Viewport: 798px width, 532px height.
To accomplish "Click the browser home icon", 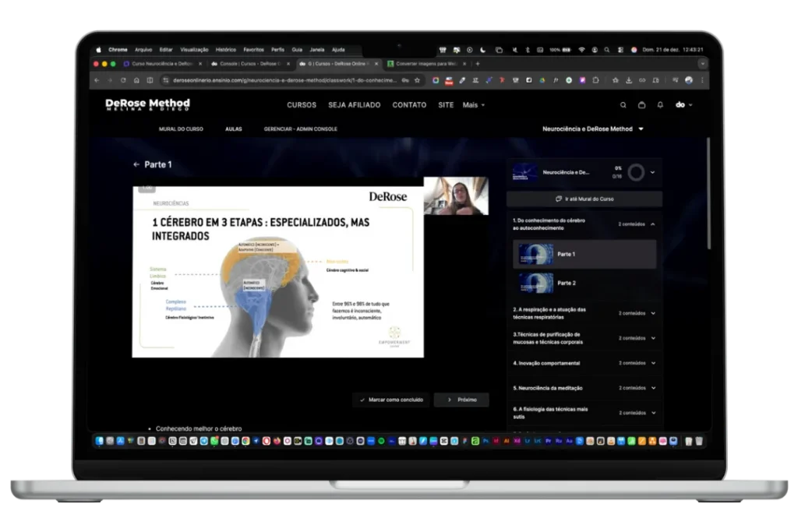I will point(136,80).
